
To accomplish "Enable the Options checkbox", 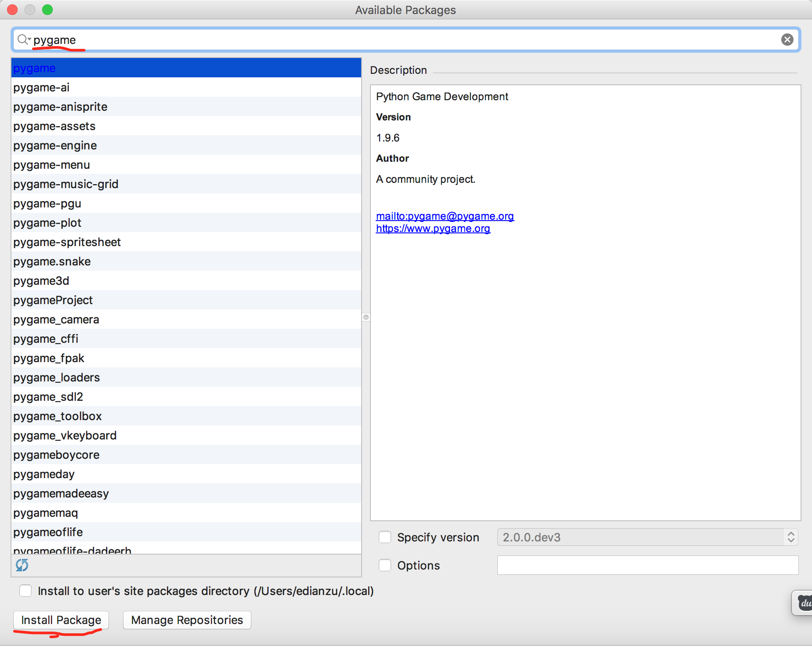I will [385, 565].
